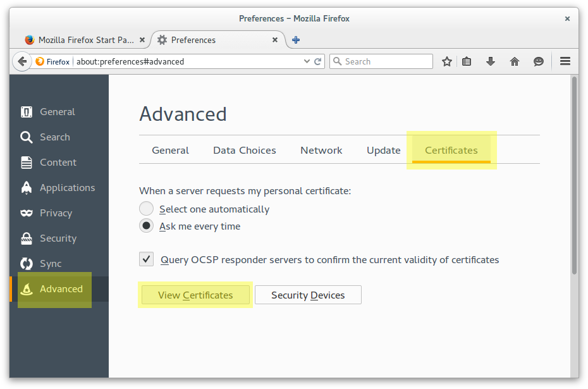Open Content preferences in sidebar
Screen dimensions: 588x389
[x=59, y=163]
